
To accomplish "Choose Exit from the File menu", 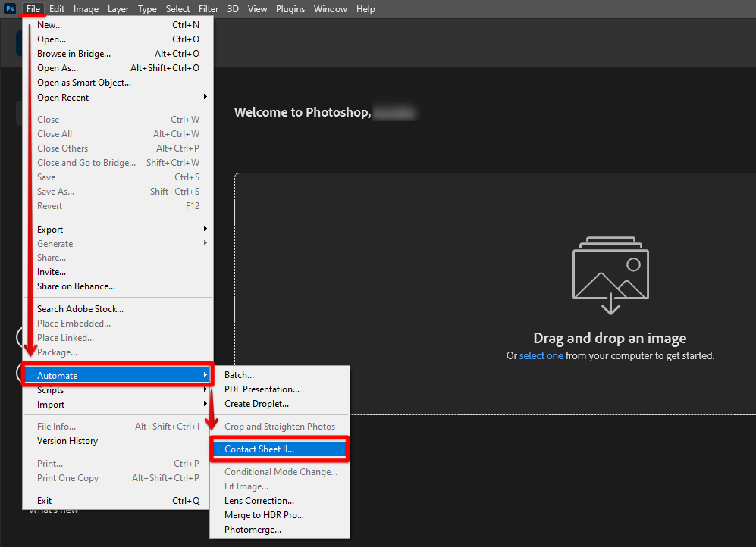I will click(118, 501).
